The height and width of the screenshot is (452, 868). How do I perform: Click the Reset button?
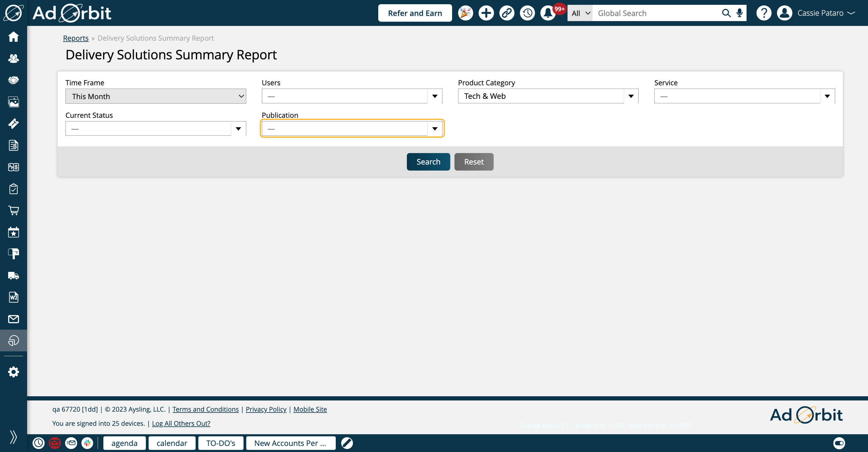[473, 162]
